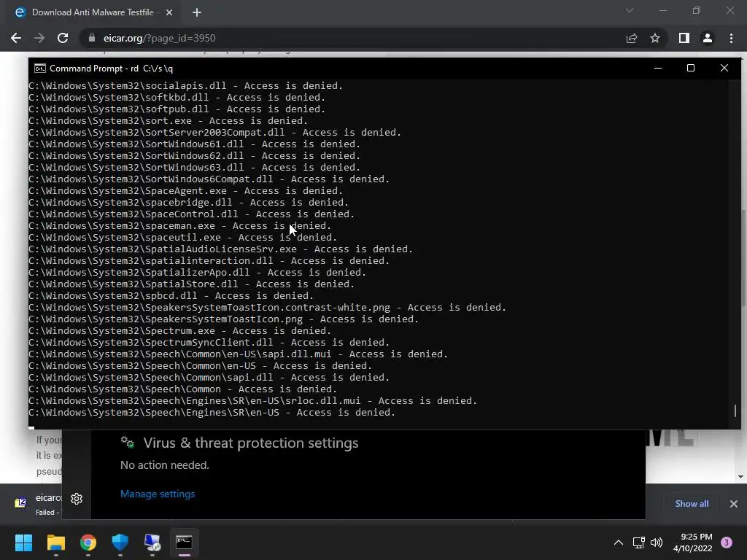Click line for softpub.dll access denied
747x560 pixels.
coord(177,109)
